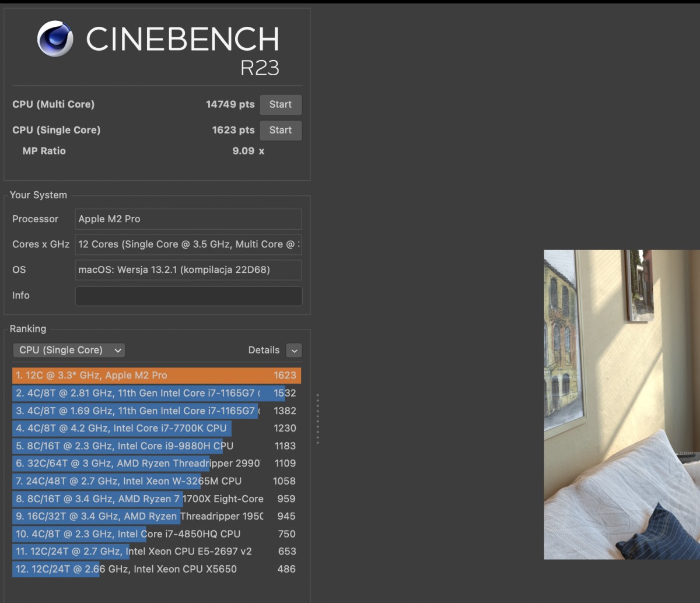Viewport: 700px width, 603px height.
Task: Click the Processor field showing Apple M2 Pro
Action: [188, 219]
